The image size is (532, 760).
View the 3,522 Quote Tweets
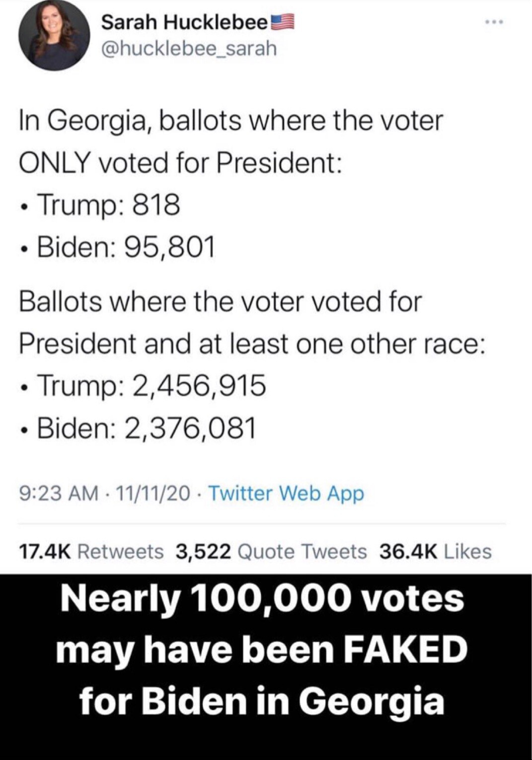[x=271, y=551]
